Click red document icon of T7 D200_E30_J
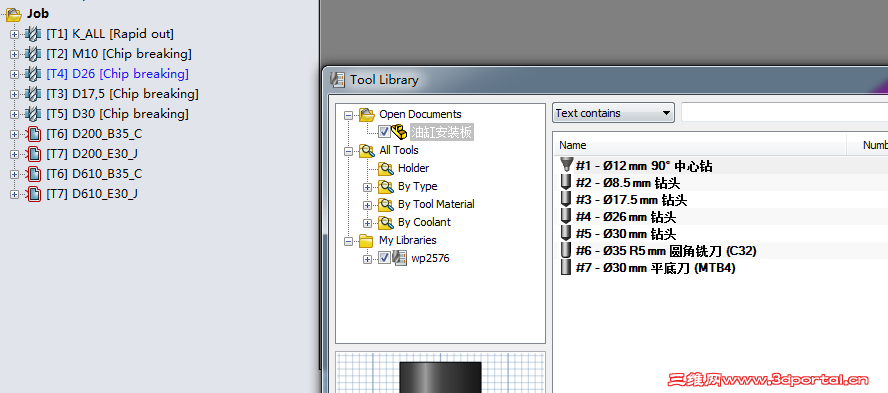This screenshot has width=888, height=393. coord(34,154)
